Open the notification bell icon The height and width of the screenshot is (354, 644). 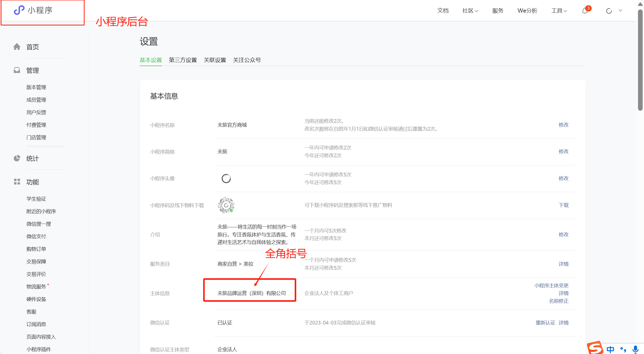(x=585, y=11)
